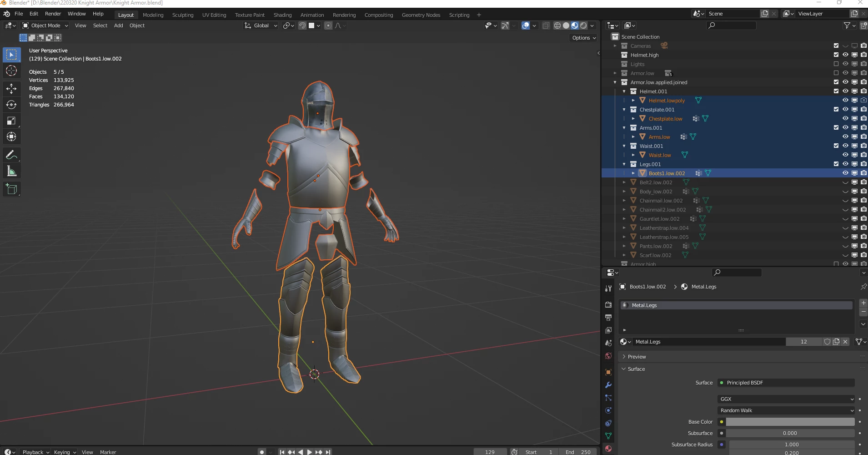Enable the Lights collection checkbox

tap(836, 64)
